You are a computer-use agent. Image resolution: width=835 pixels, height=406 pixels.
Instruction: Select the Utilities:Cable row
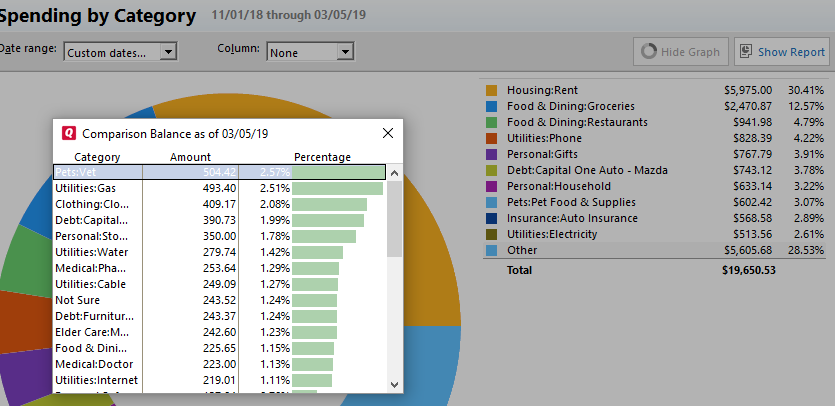(220, 284)
